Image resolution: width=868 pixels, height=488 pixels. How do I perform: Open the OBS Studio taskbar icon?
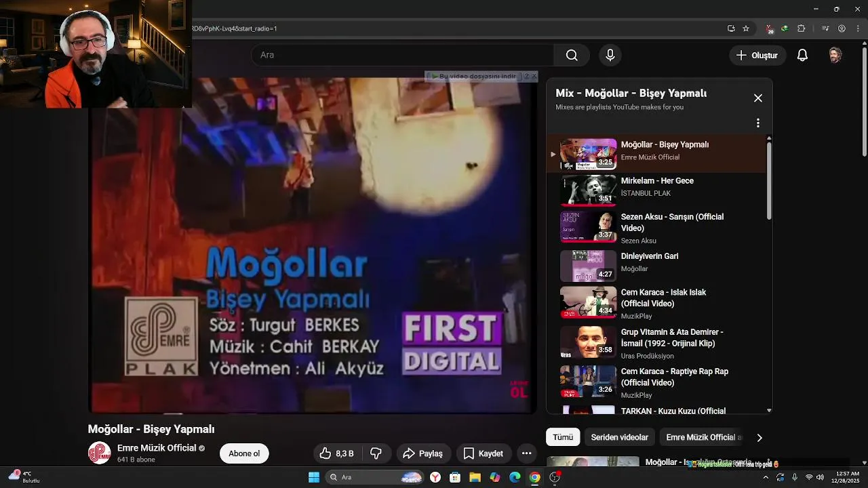[x=555, y=477]
